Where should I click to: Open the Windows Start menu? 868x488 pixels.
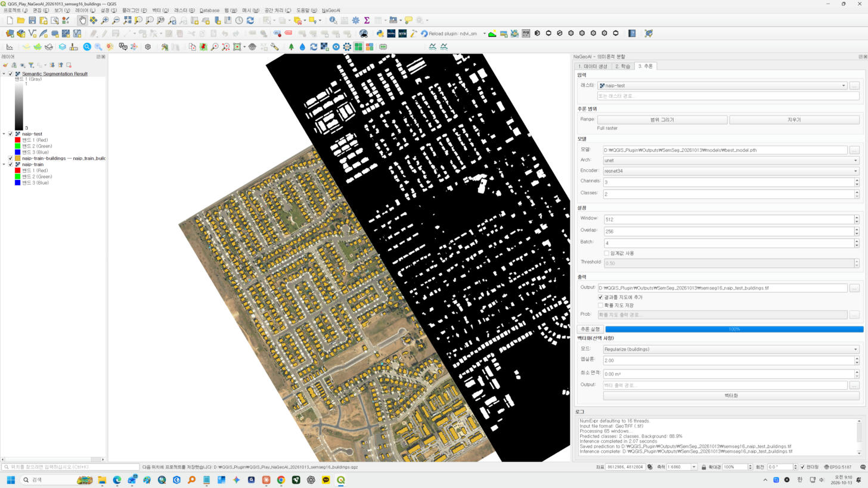11,480
